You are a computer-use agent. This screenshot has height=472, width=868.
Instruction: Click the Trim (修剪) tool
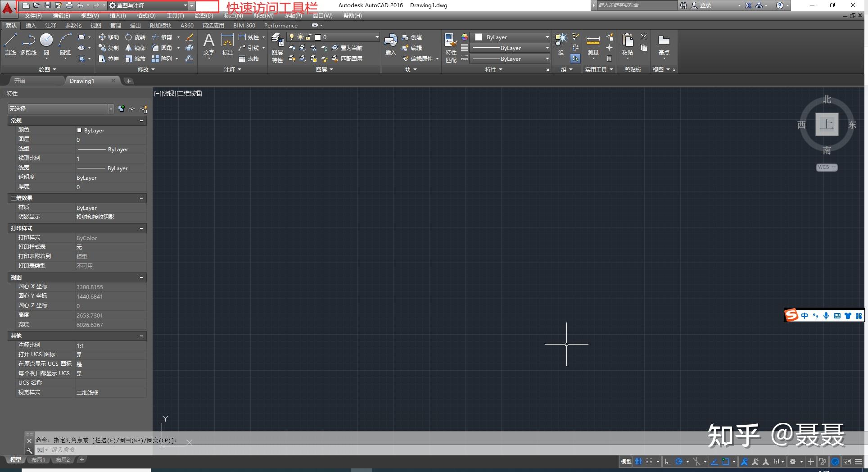pyautogui.click(x=162, y=37)
